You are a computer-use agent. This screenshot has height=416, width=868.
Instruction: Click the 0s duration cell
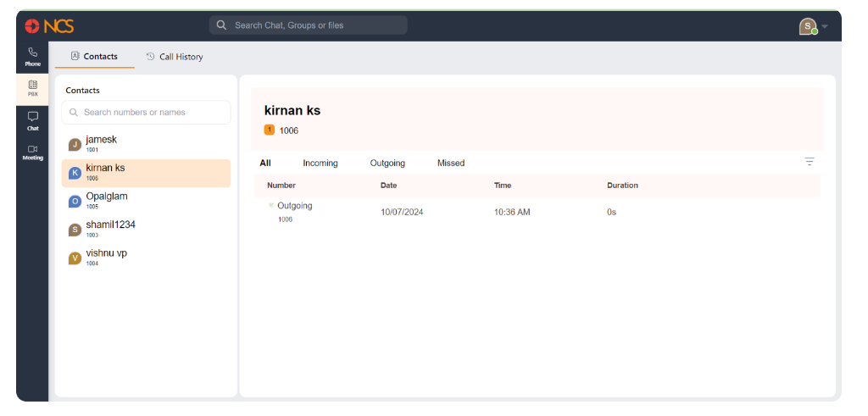point(612,212)
